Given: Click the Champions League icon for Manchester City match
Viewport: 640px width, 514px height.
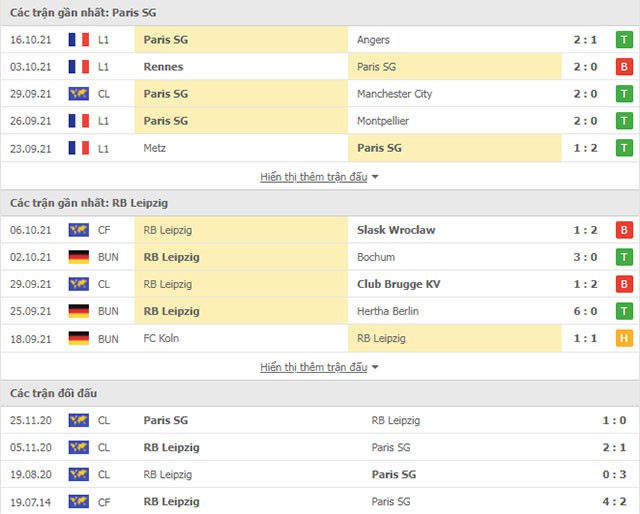Looking at the screenshot, I should point(79,94).
